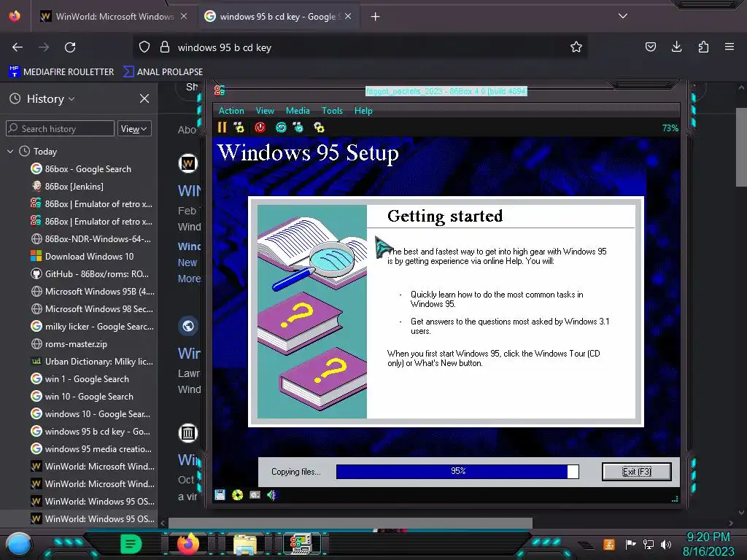747x560 pixels.
Task: Click the padlock site info icon
Action: tap(165, 47)
